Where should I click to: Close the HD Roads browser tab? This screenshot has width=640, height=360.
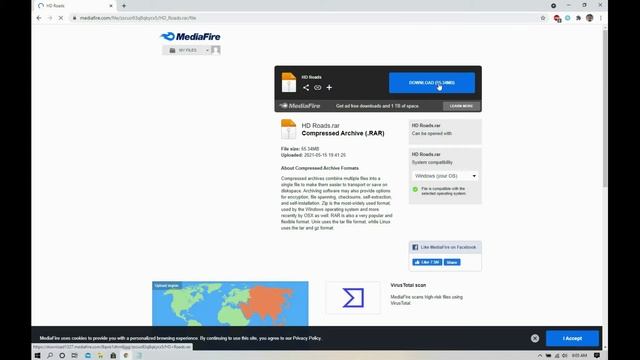pos(111,6)
